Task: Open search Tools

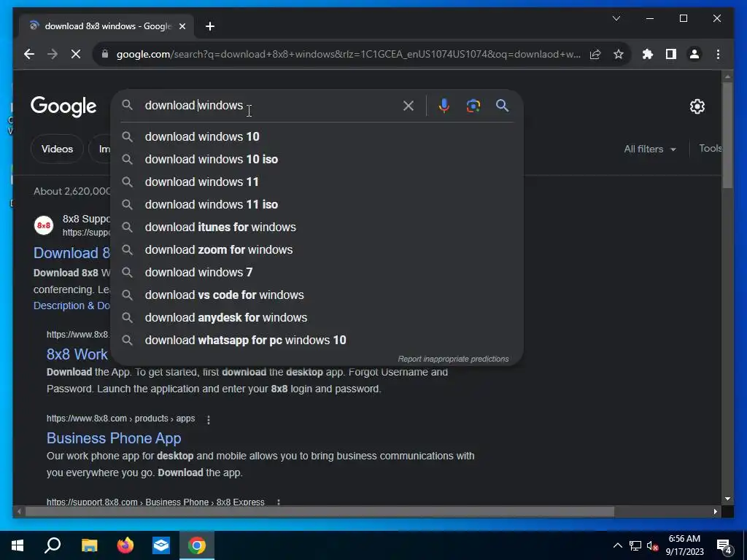Action: pyautogui.click(x=710, y=149)
